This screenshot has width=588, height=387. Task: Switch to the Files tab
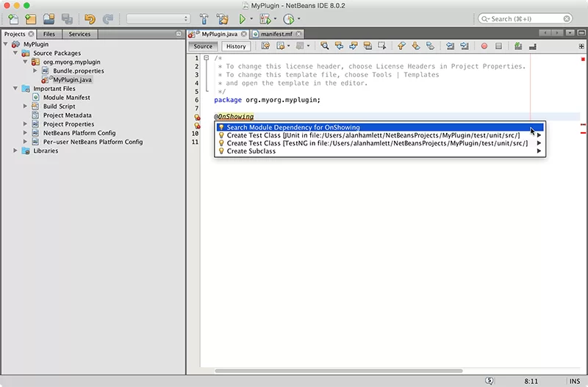coord(49,34)
